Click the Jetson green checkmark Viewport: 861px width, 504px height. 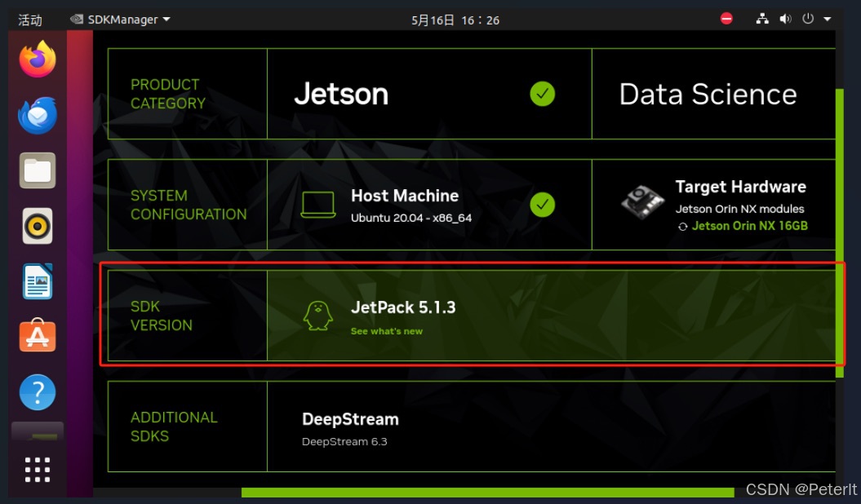click(x=543, y=94)
